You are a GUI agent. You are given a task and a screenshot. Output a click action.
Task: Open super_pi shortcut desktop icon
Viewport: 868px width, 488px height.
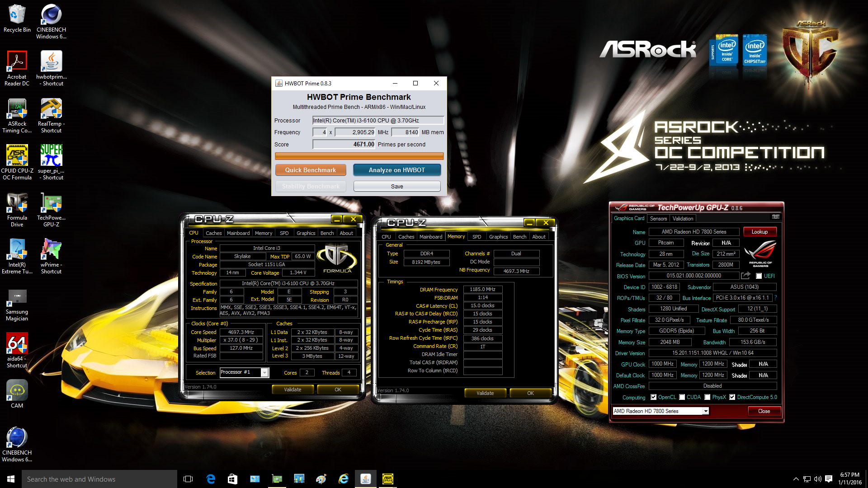point(51,162)
